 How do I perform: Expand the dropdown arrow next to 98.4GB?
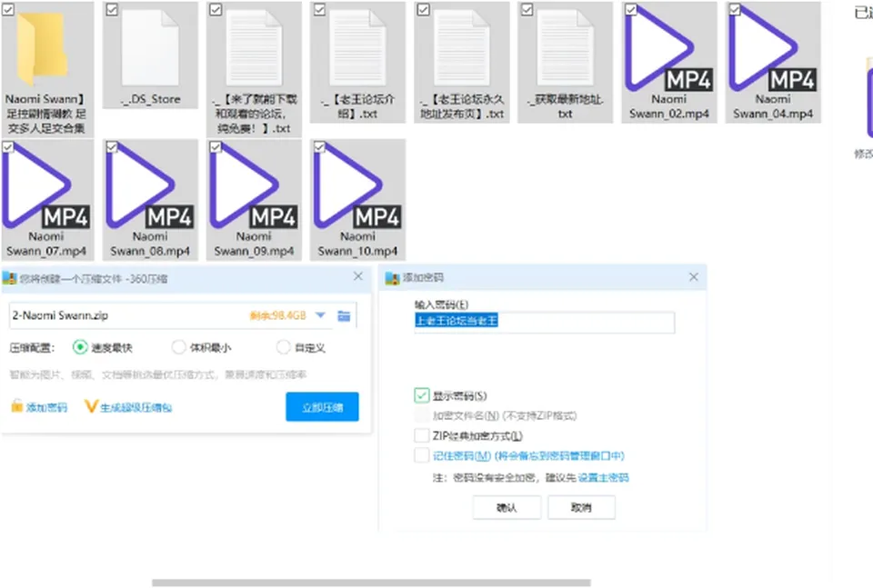click(x=320, y=315)
